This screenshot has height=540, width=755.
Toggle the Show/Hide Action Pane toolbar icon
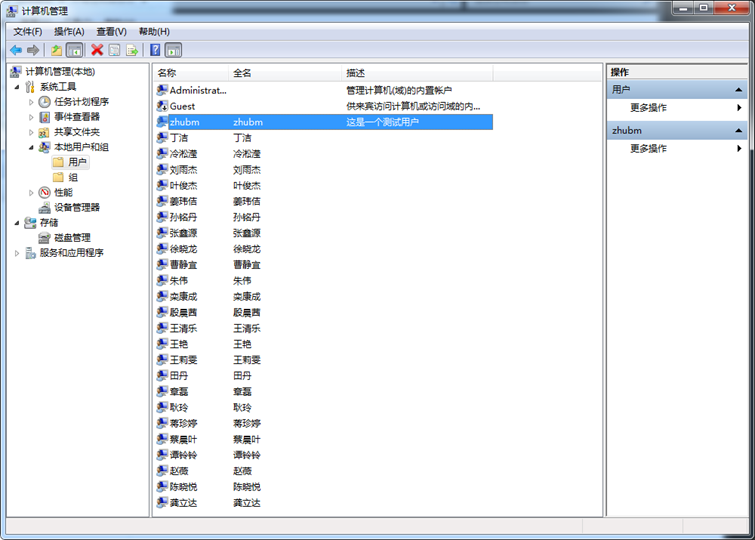[173, 50]
